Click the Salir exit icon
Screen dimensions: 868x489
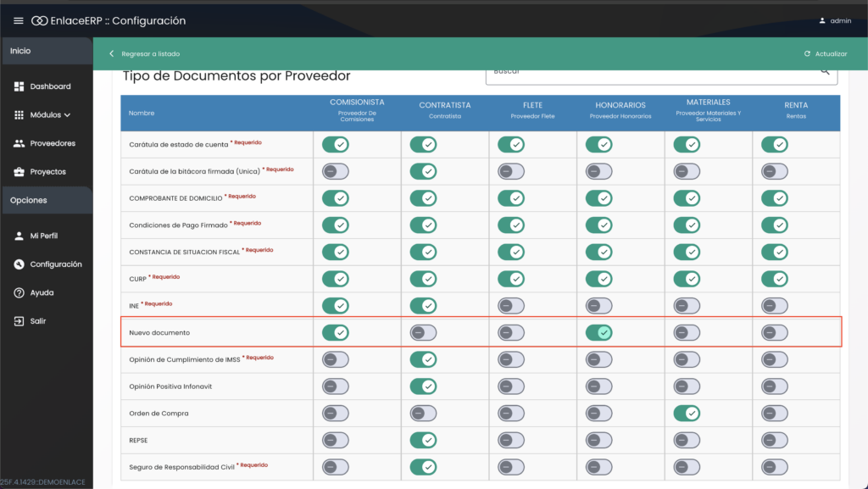pos(19,321)
